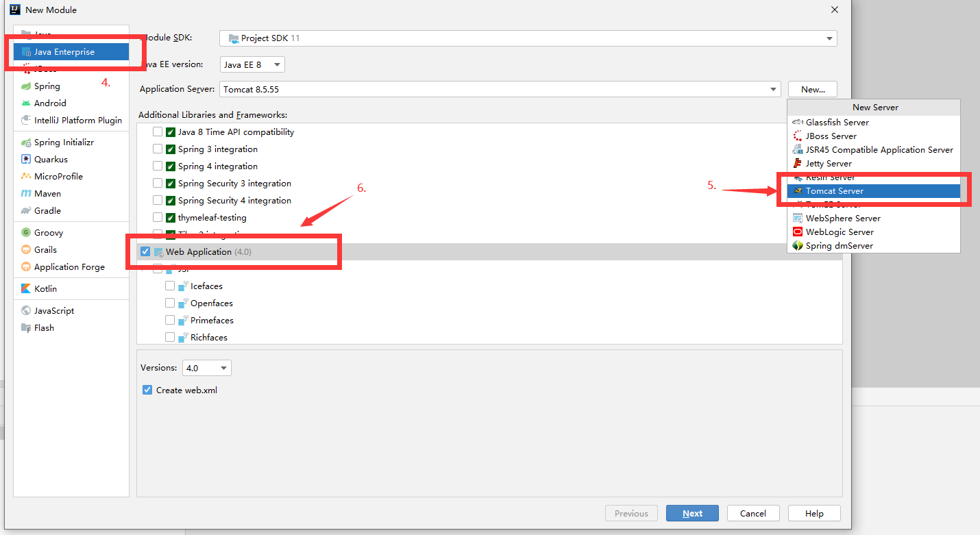Check Spring 3 integration
The height and width of the screenshot is (535, 980).
tap(158, 149)
